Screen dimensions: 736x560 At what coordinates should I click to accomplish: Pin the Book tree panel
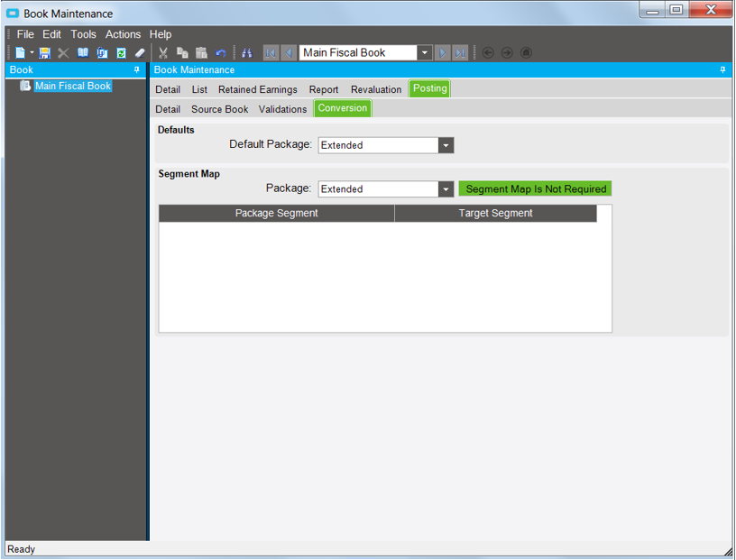coord(137,70)
